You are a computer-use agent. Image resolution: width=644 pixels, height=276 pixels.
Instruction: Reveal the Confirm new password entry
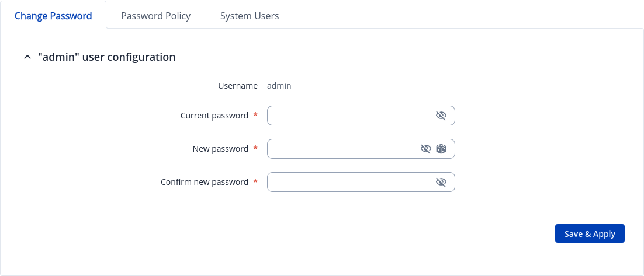441,182
